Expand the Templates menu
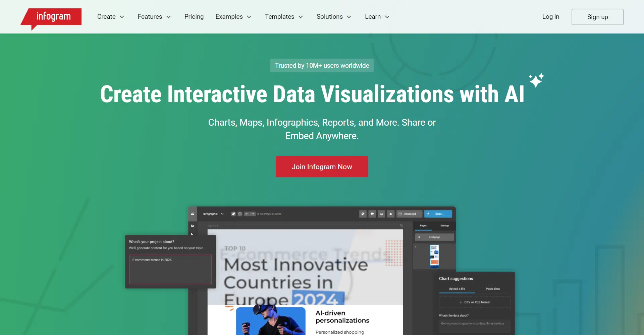The height and width of the screenshot is (335, 644). [x=284, y=17]
